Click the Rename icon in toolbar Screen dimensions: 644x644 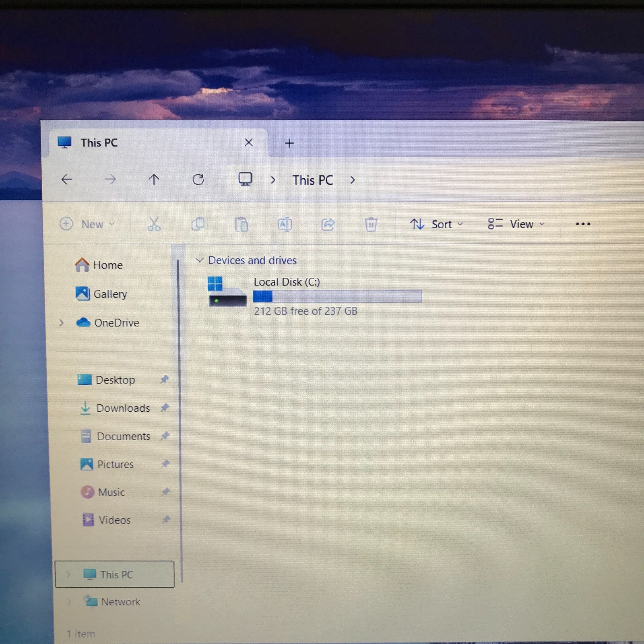[285, 224]
